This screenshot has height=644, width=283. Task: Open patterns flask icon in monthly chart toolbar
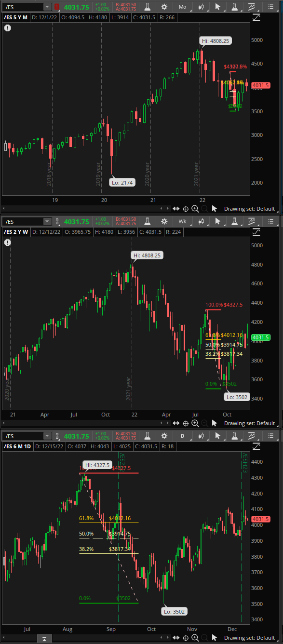coord(235,7)
